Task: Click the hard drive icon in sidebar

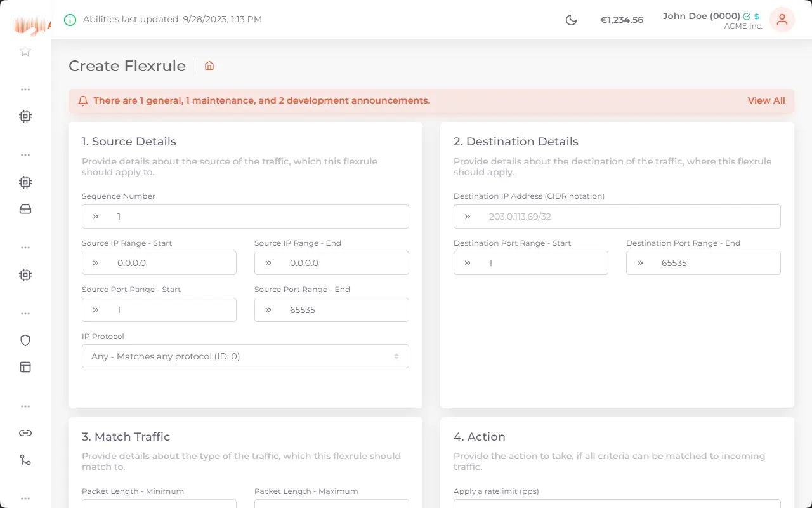Action: click(25, 209)
